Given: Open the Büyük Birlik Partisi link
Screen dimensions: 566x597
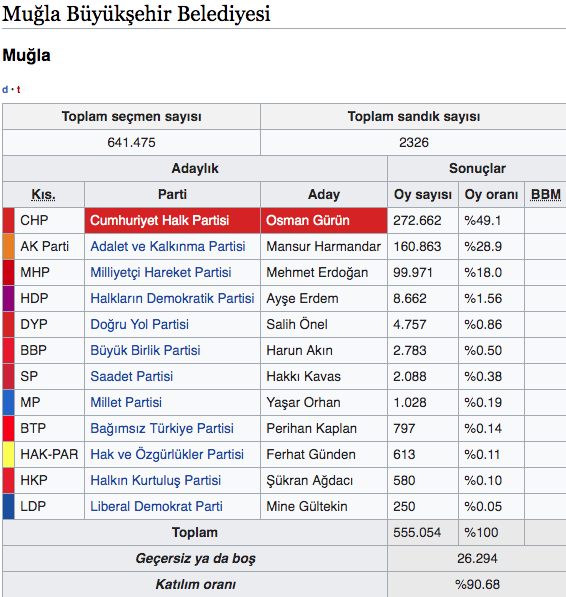Looking at the screenshot, I should pos(145,350).
